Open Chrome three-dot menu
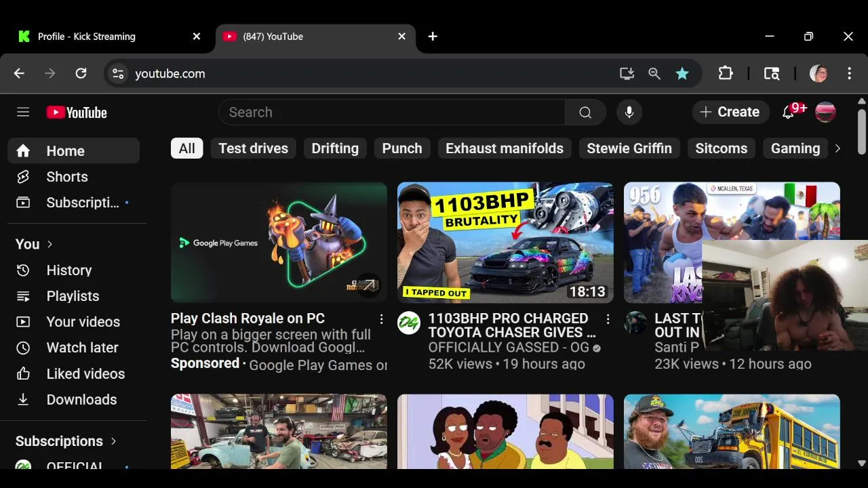Screen dimensions: 868x488 pyautogui.click(x=849, y=73)
